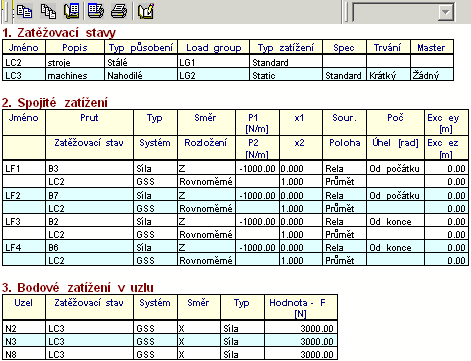Click the 'Žádný' master cell
471x361 pixels.
[x=432, y=75]
